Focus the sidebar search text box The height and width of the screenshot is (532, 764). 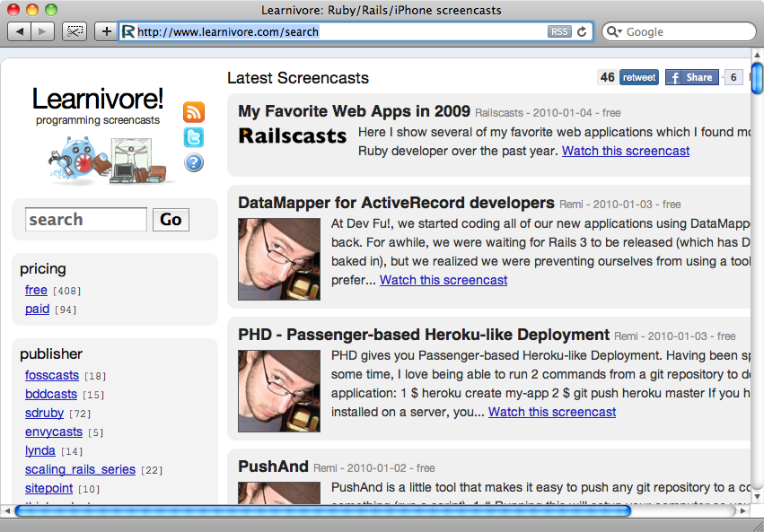[x=86, y=220]
